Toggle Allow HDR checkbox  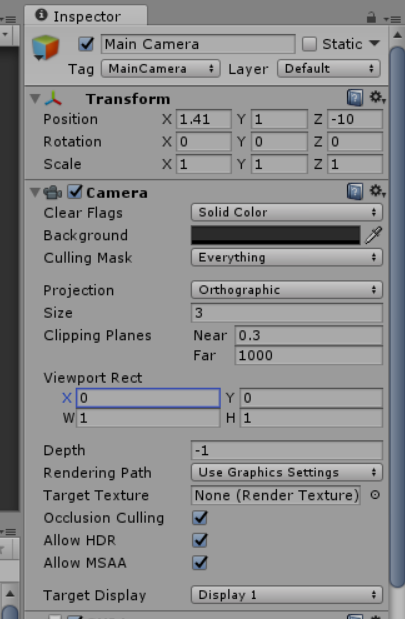[200, 540]
